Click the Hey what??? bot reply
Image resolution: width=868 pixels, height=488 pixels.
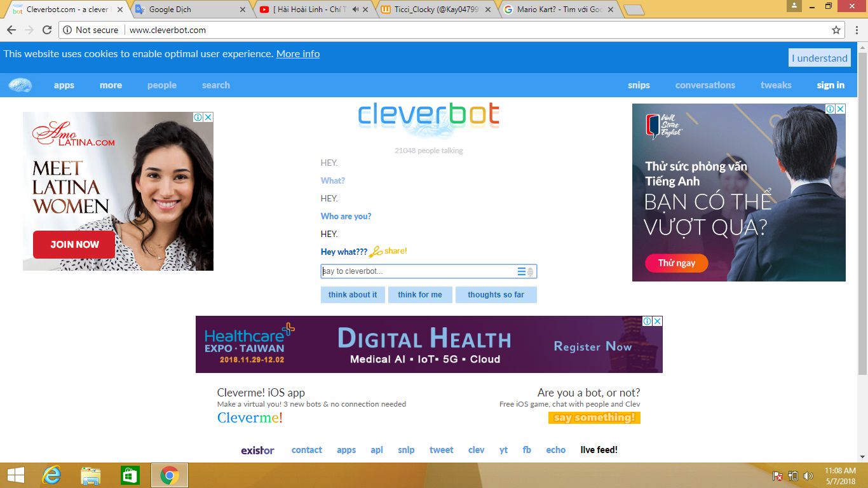344,252
